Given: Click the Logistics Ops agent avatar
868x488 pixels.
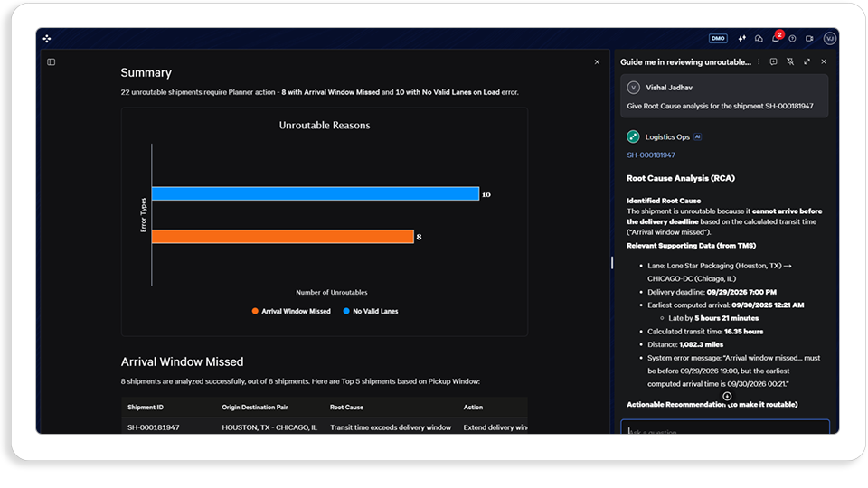Looking at the screenshot, I should (633, 136).
